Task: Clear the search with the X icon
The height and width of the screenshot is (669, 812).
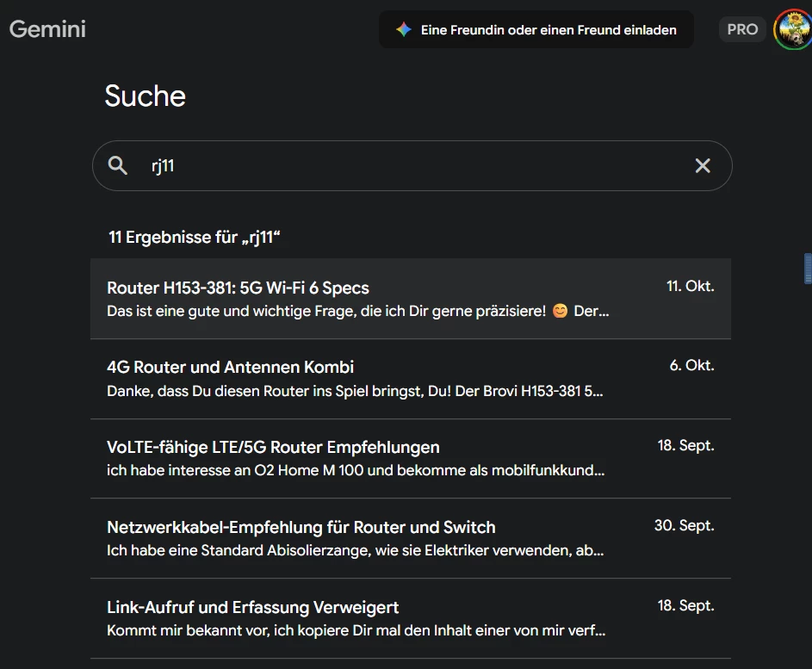Action: (703, 165)
